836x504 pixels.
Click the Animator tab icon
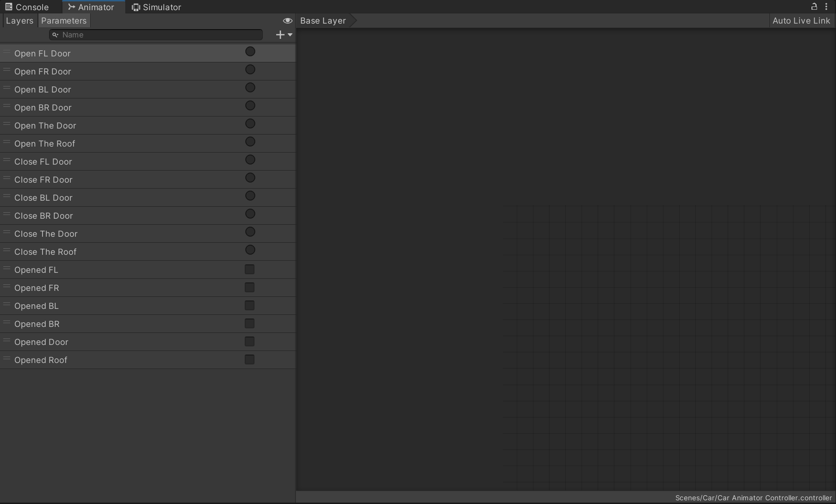coord(72,6)
